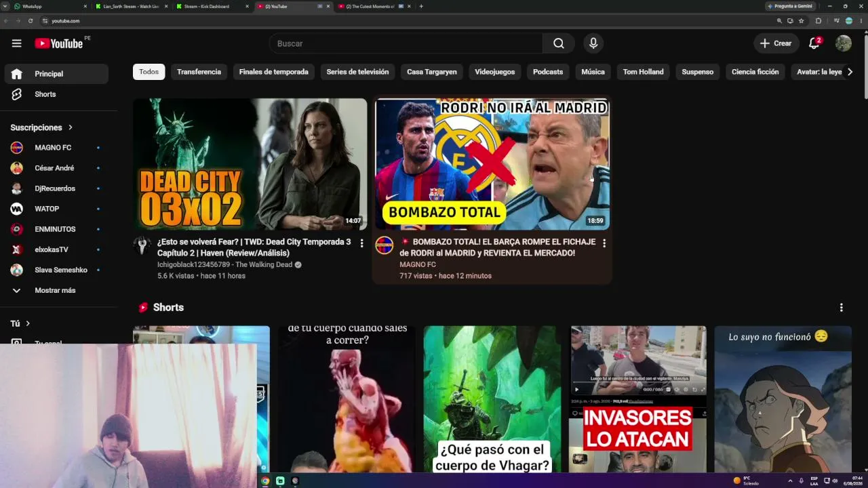
Task: Select the Finales de temporada chip
Action: pyautogui.click(x=274, y=72)
